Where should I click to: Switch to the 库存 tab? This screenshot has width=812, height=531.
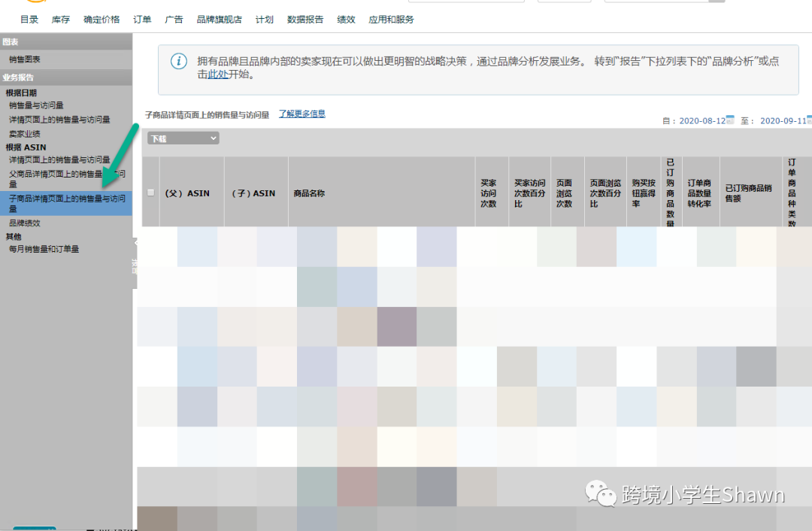(60, 20)
